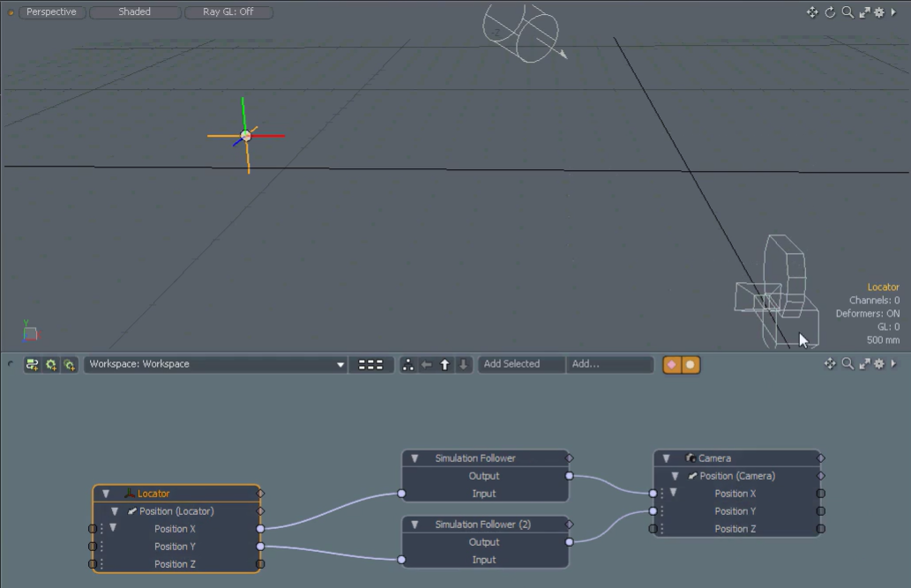
Task: Toggle the orange circle button
Action: 691,364
